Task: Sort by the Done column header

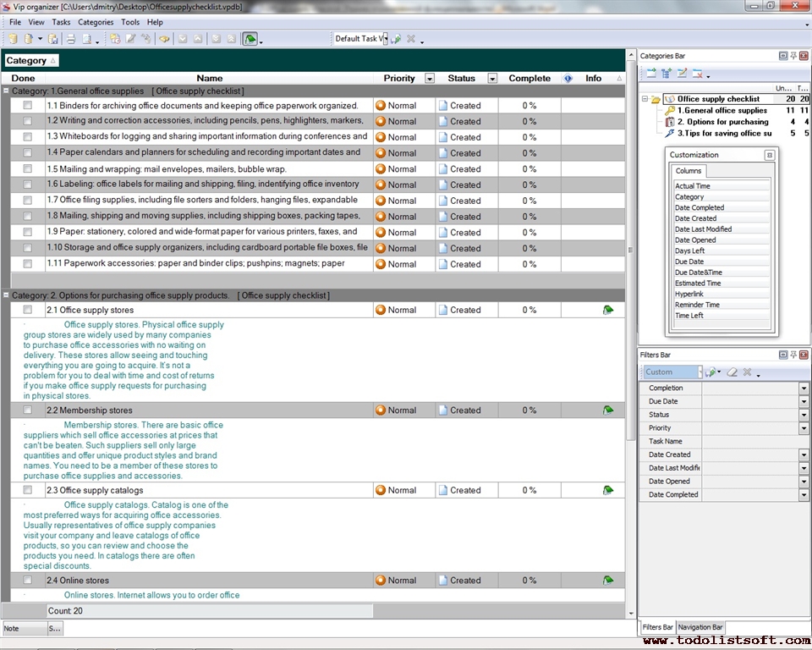Action: coord(24,78)
